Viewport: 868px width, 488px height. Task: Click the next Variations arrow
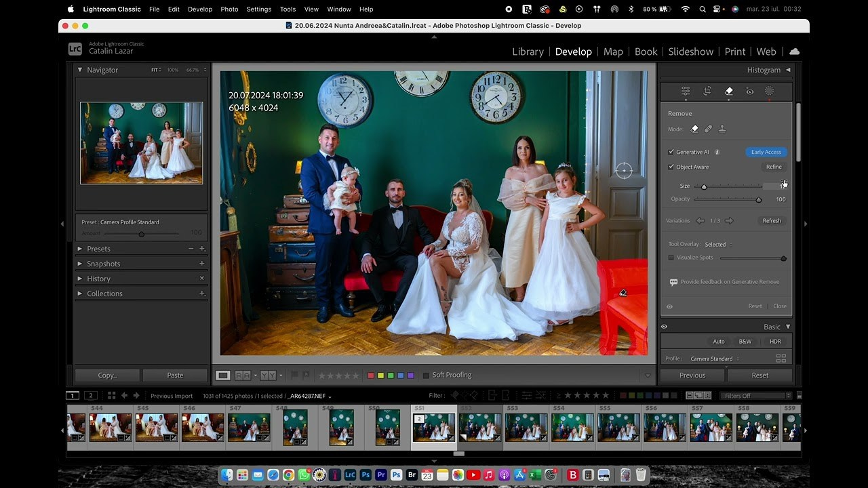[730, 220]
